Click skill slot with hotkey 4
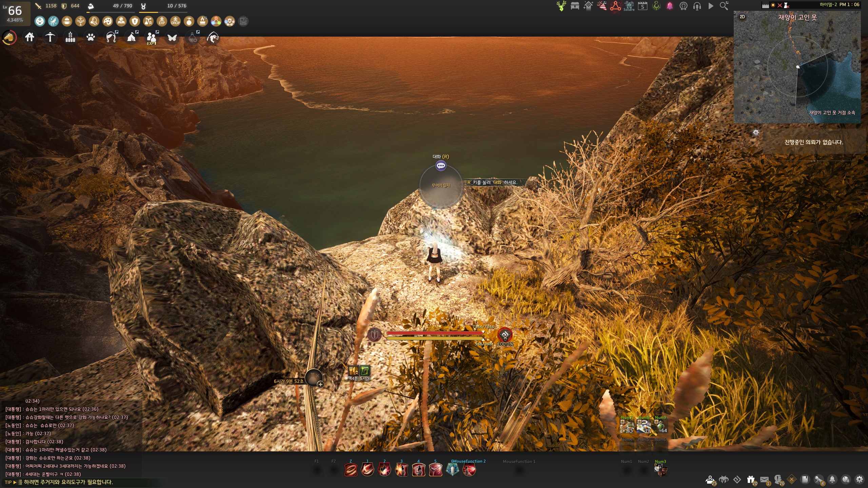Image resolution: width=868 pixels, height=488 pixels. point(418,470)
